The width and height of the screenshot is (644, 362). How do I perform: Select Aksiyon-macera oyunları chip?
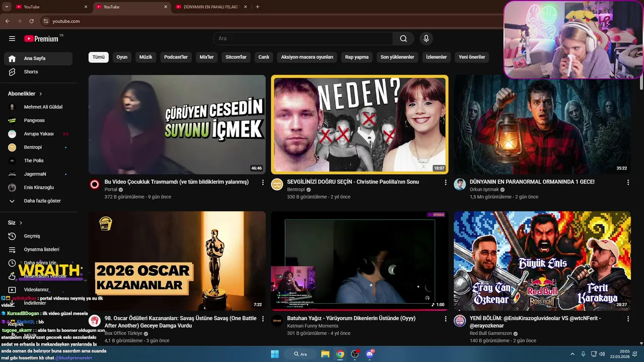[x=307, y=57]
